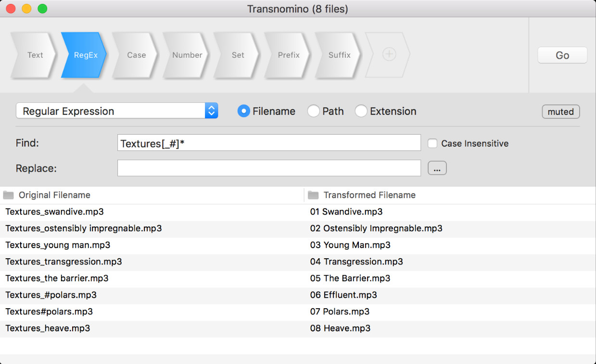
Task: Add a new step with plus chevron
Action: (389, 55)
